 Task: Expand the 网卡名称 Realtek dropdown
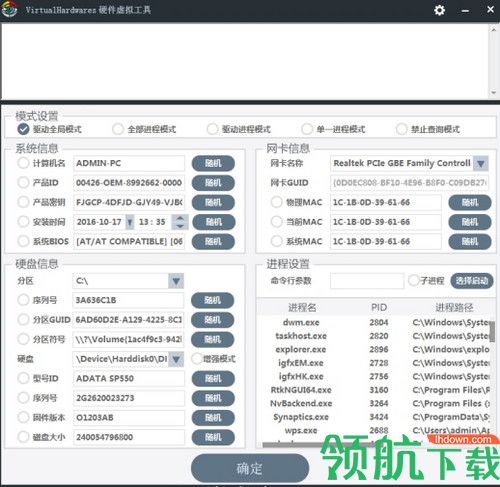click(481, 163)
